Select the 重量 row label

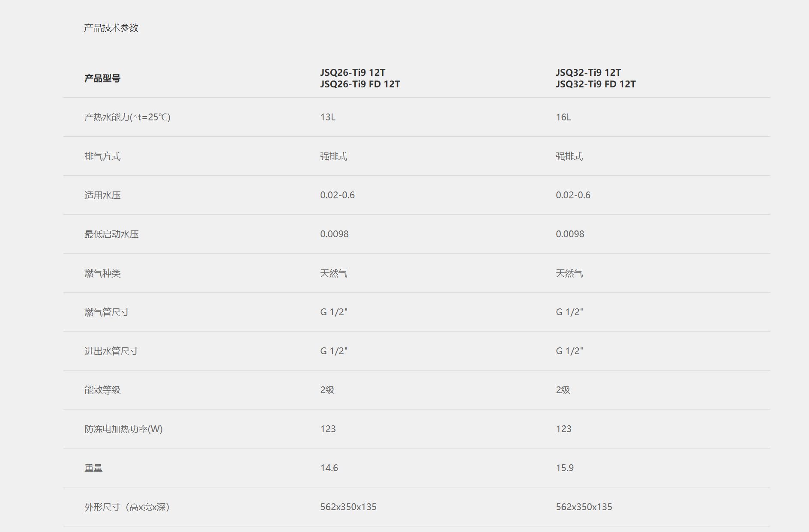(x=93, y=468)
